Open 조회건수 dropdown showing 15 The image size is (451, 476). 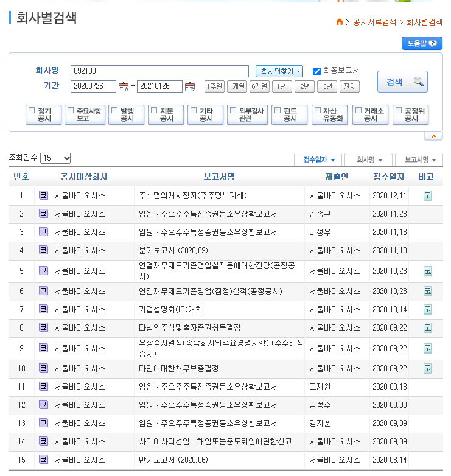point(55,158)
